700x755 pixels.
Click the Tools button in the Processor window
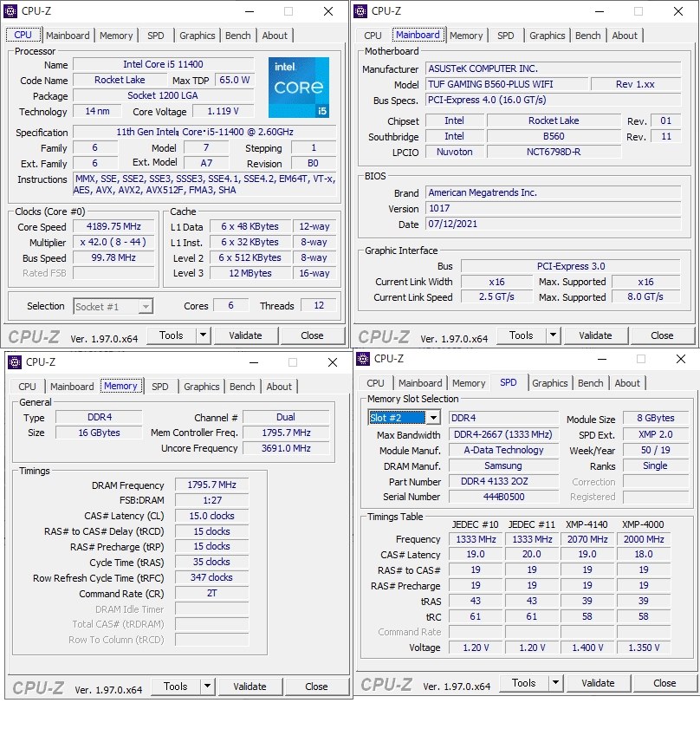(172, 335)
